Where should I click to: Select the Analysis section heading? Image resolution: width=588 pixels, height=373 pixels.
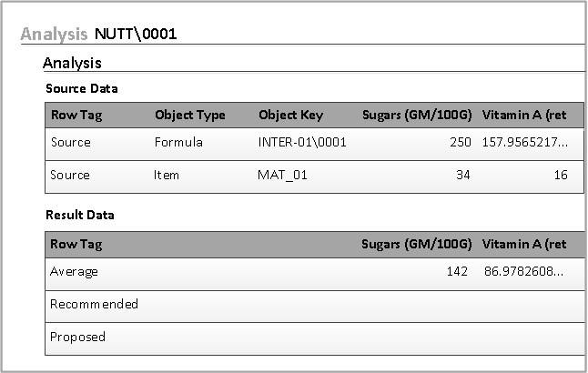point(72,64)
